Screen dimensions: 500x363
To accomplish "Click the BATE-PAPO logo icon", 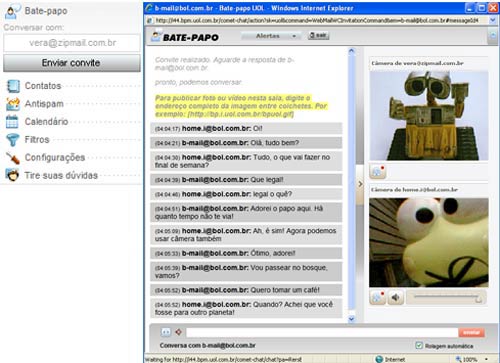I will coord(156,36).
